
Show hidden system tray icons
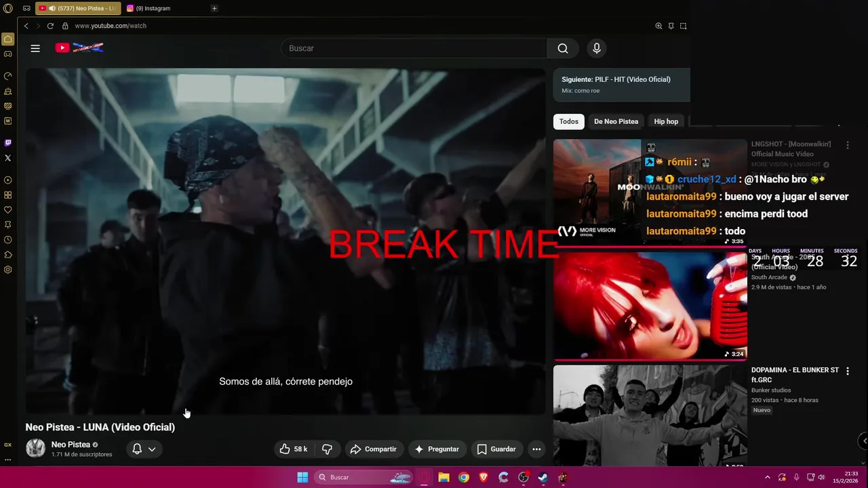tap(768, 477)
